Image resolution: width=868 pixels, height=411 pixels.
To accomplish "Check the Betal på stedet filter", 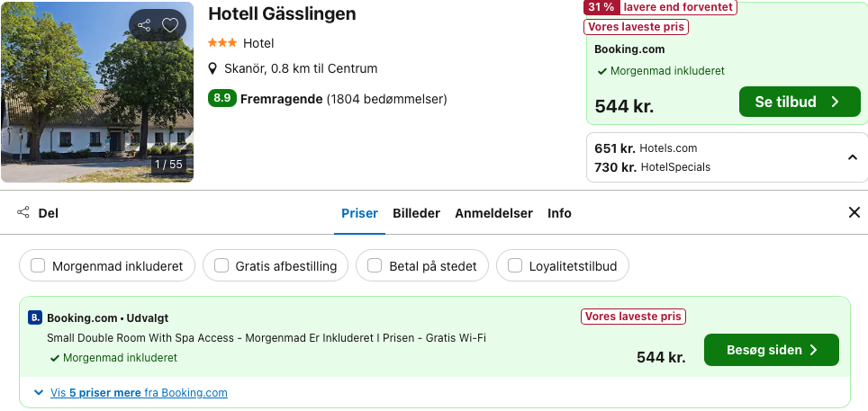I will [375, 265].
